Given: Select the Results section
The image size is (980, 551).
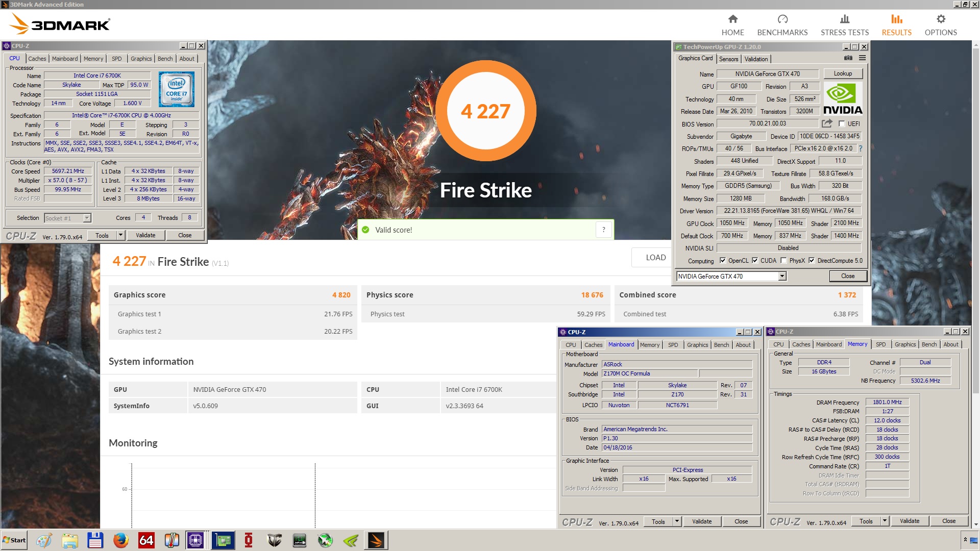Looking at the screenshot, I should 896,25.
